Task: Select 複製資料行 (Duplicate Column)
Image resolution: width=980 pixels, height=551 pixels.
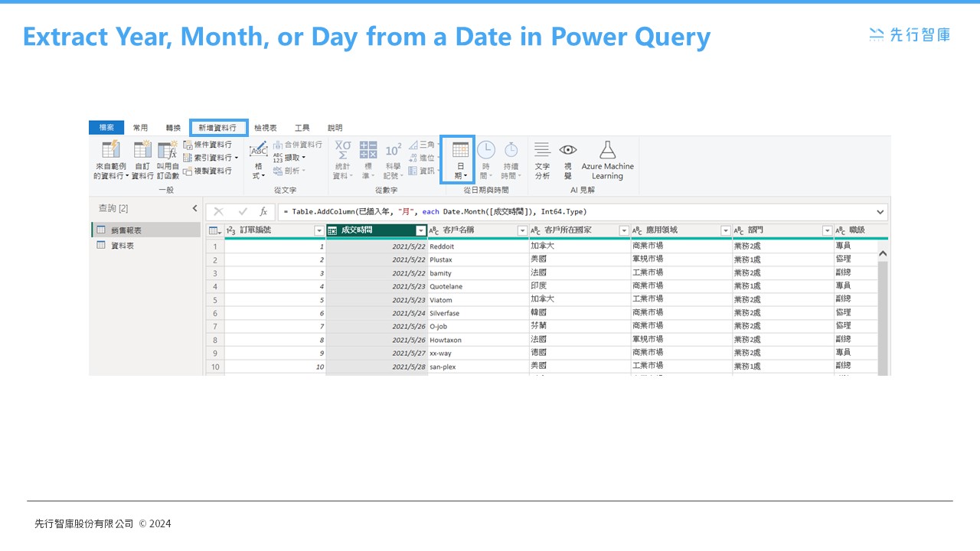Action: (x=207, y=171)
